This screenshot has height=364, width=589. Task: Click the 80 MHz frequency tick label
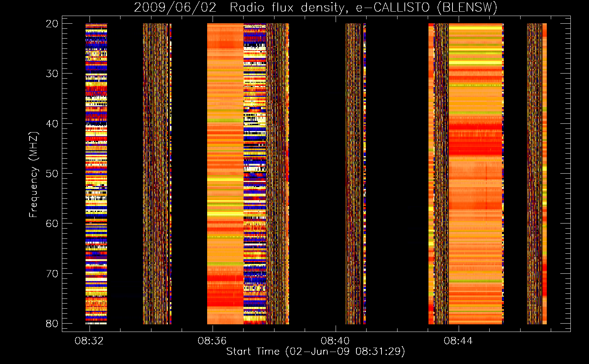point(52,324)
